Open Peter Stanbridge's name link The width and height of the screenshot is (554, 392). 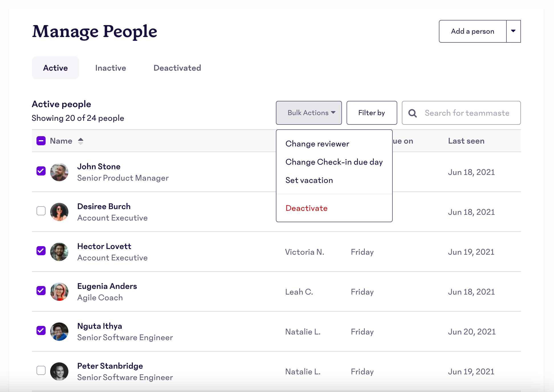110,366
